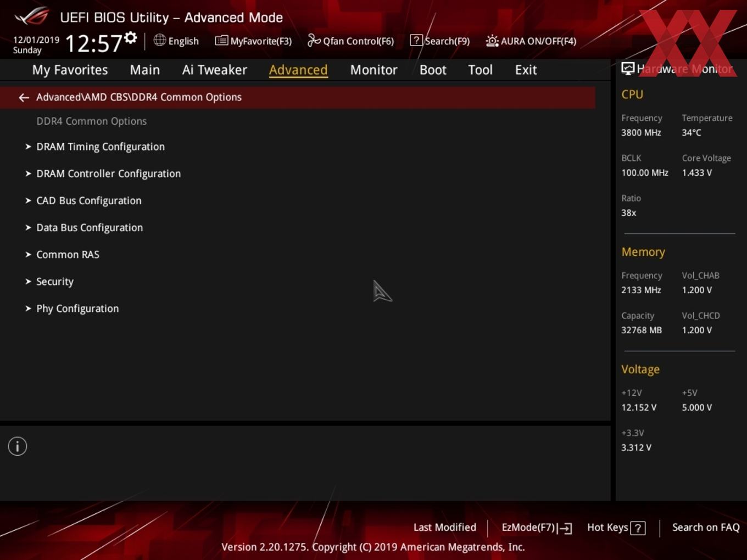Expand Phy Configuration arrow

28,308
